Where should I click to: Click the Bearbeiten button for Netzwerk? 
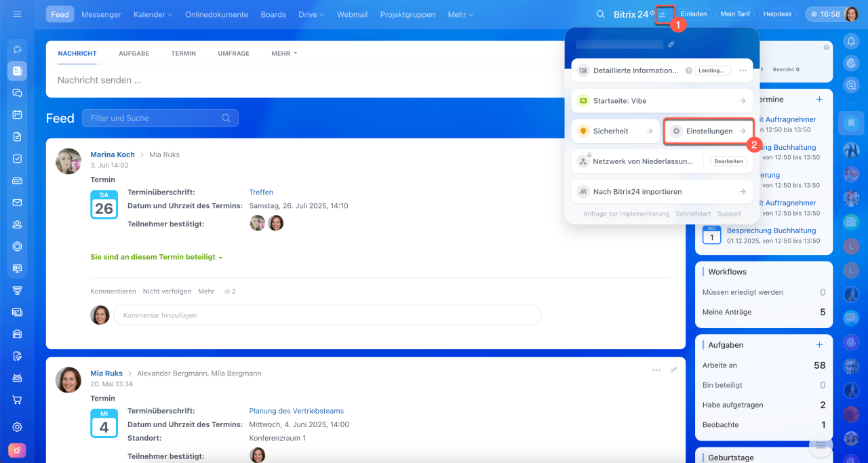coord(729,161)
